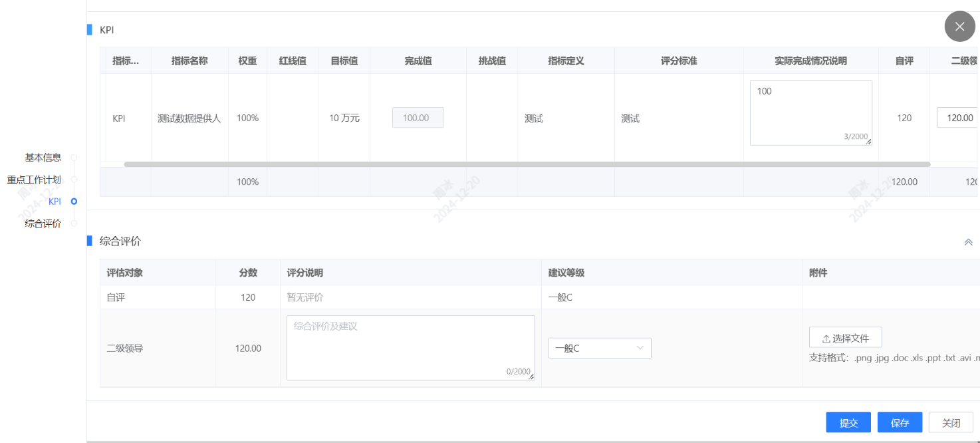
Task: Collapse the 综合评价 section with double chevron
Action: click(968, 242)
